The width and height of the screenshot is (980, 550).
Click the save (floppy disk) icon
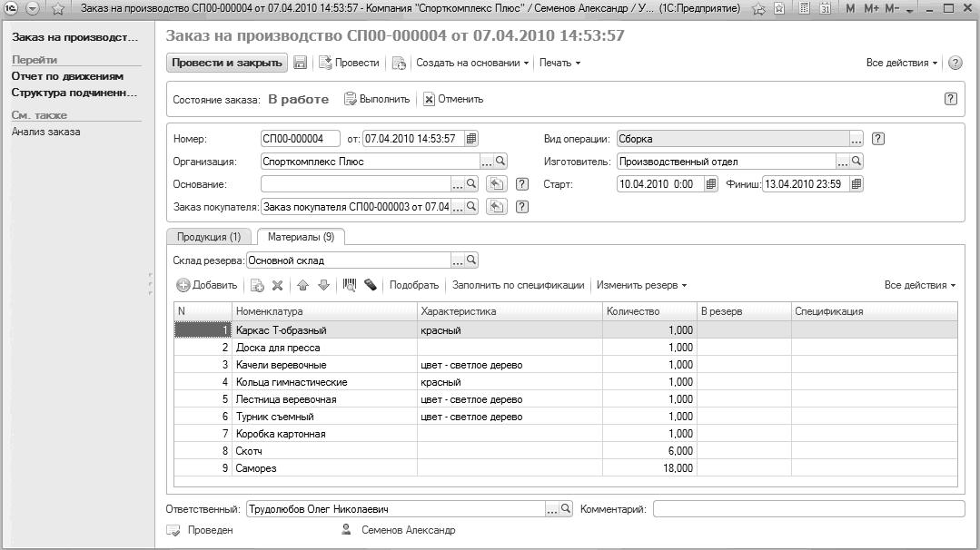click(301, 64)
